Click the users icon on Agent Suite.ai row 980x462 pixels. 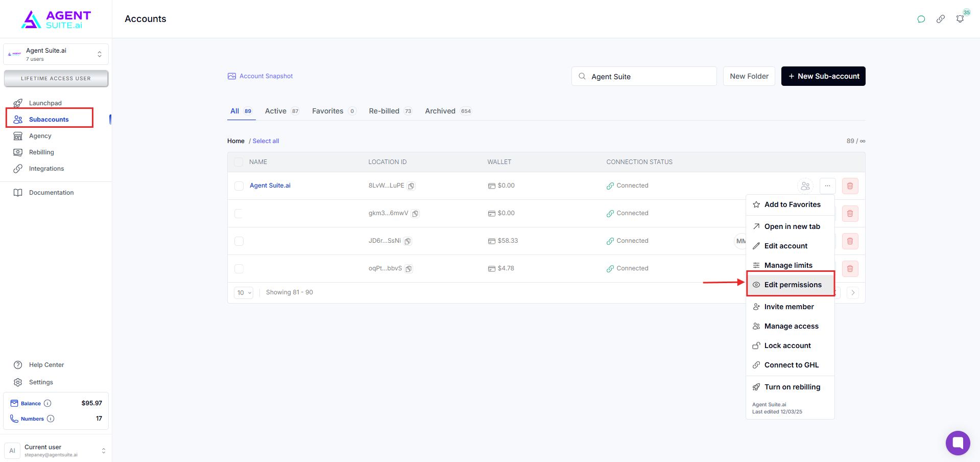tap(805, 186)
